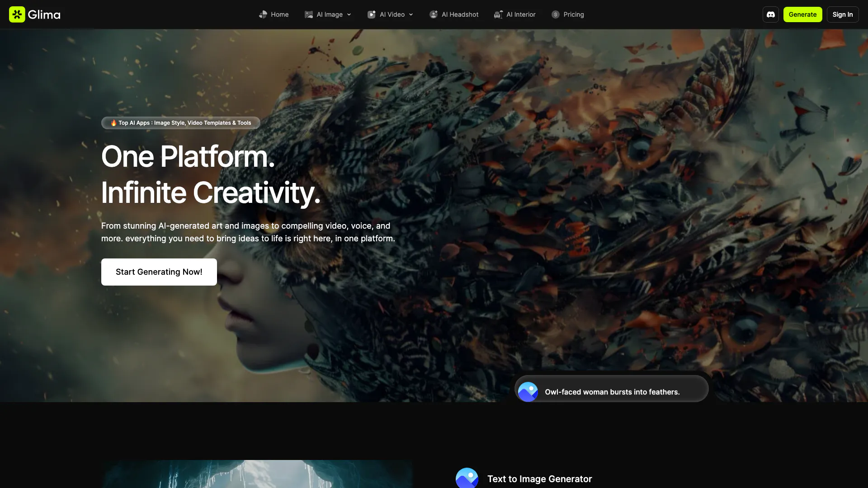
Task: Click the AI Image picture icon
Action: pyautogui.click(x=309, y=14)
